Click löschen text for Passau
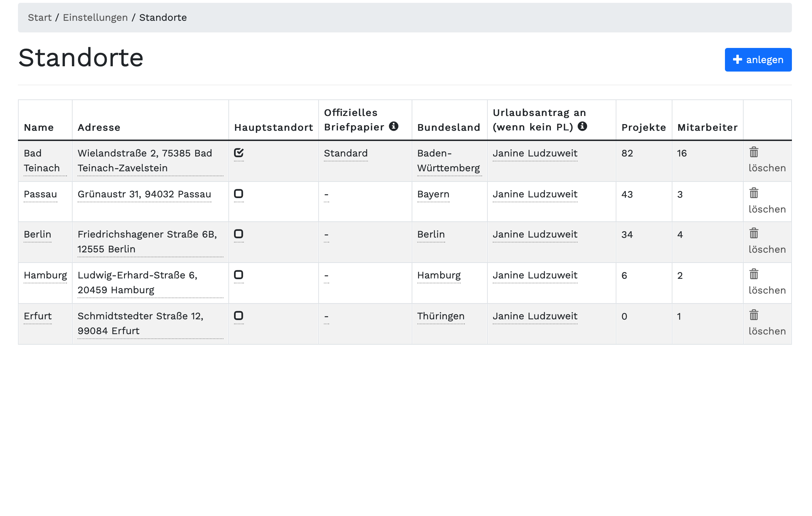This screenshot has height=516, width=812. pyautogui.click(x=767, y=209)
